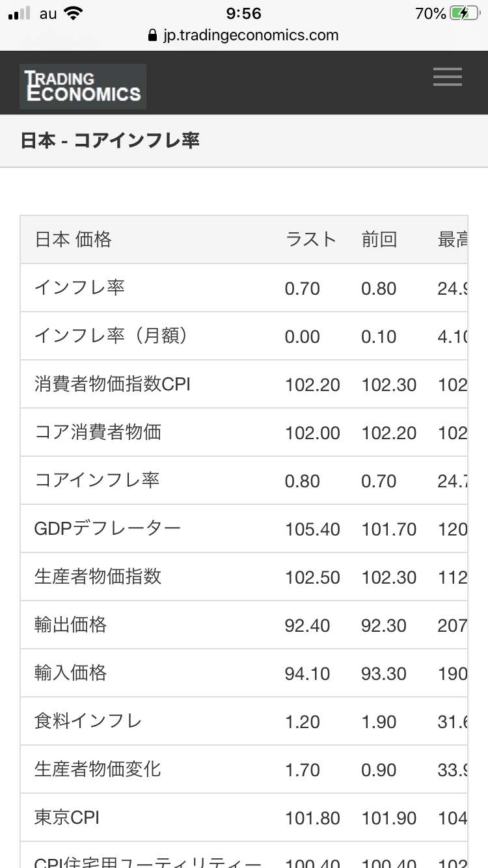Open the 輸入価格 indicator
This screenshot has width=488, height=868.
(x=70, y=673)
